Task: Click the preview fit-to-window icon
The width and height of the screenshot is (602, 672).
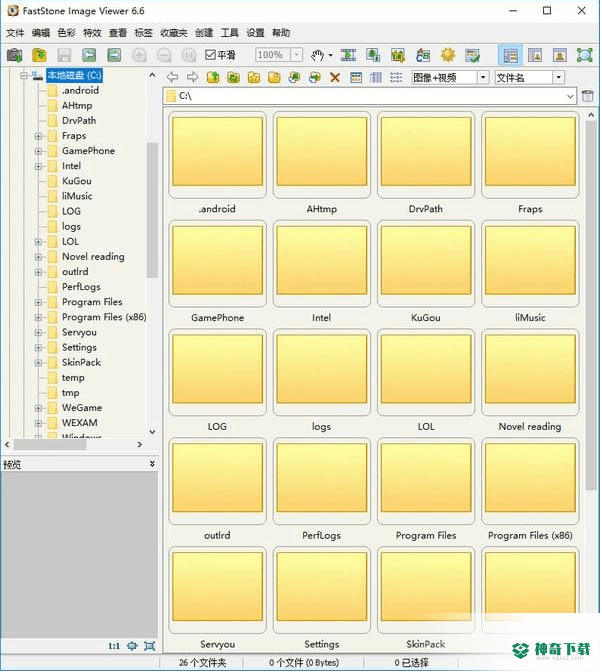Action: (132, 646)
